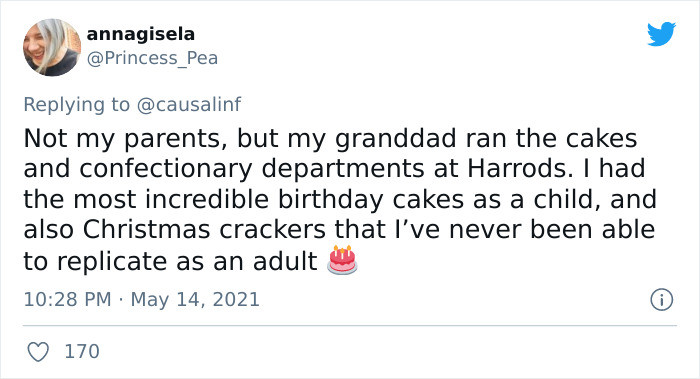Click the birthday cake emoji
Screen dimensions: 700x379
click(x=342, y=259)
